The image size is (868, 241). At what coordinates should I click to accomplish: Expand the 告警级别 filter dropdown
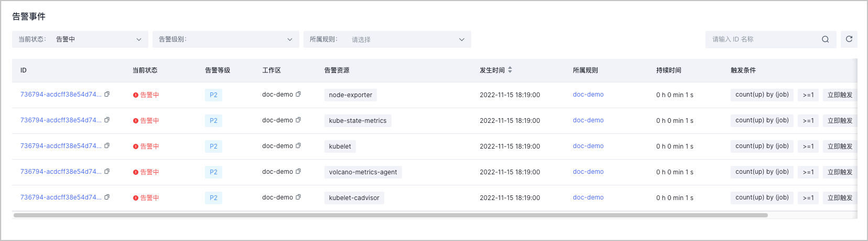coord(226,39)
